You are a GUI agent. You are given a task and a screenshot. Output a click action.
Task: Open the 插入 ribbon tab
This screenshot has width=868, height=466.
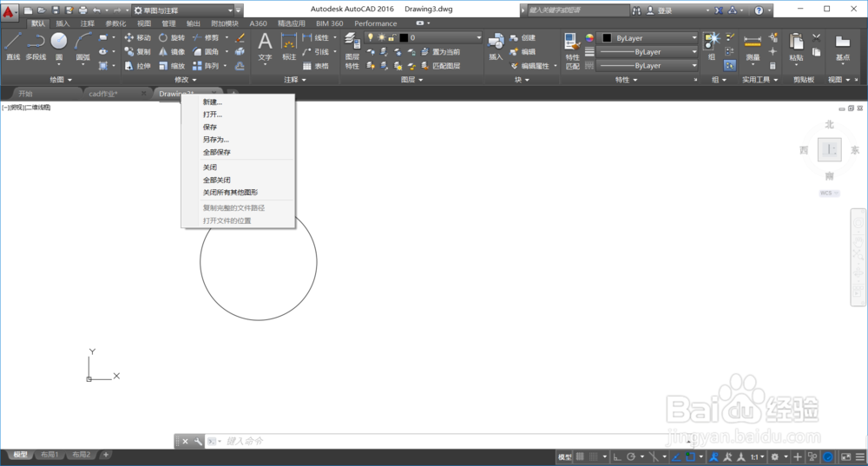[62, 23]
